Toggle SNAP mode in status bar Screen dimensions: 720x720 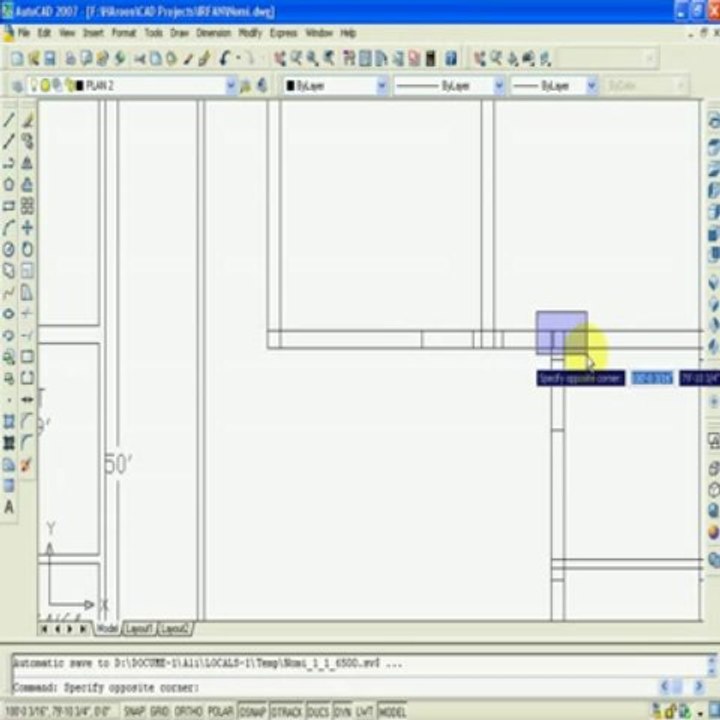[134, 711]
